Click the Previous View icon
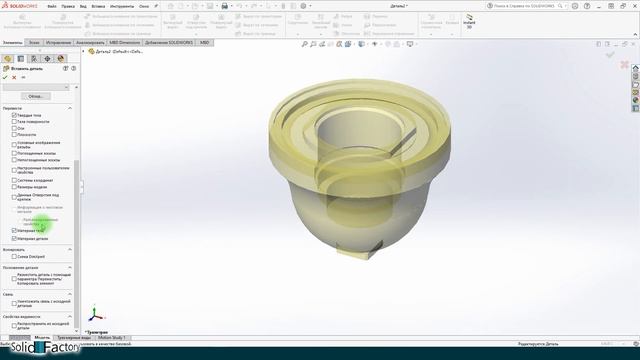 point(322,44)
